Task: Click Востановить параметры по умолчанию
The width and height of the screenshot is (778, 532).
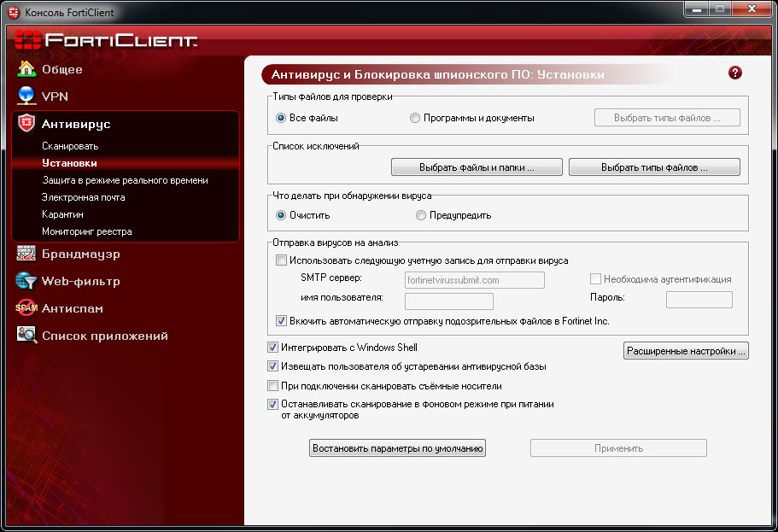Action: (397, 448)
